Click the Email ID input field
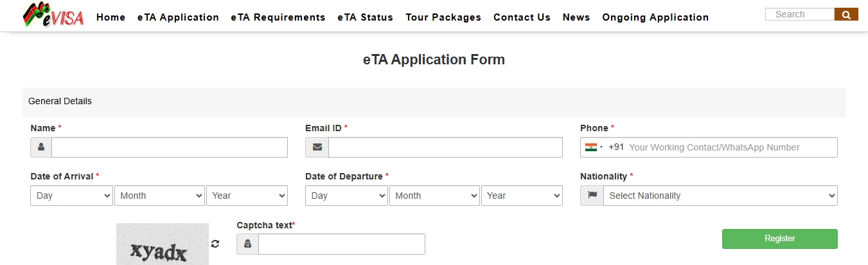This screenshot has height=265, width=868. pos(445,147)
